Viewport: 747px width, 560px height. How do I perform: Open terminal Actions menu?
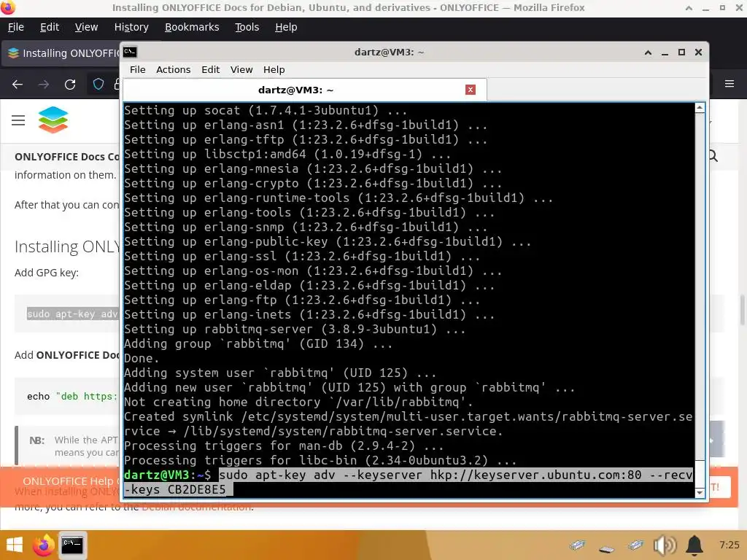(x=174, y=69)
